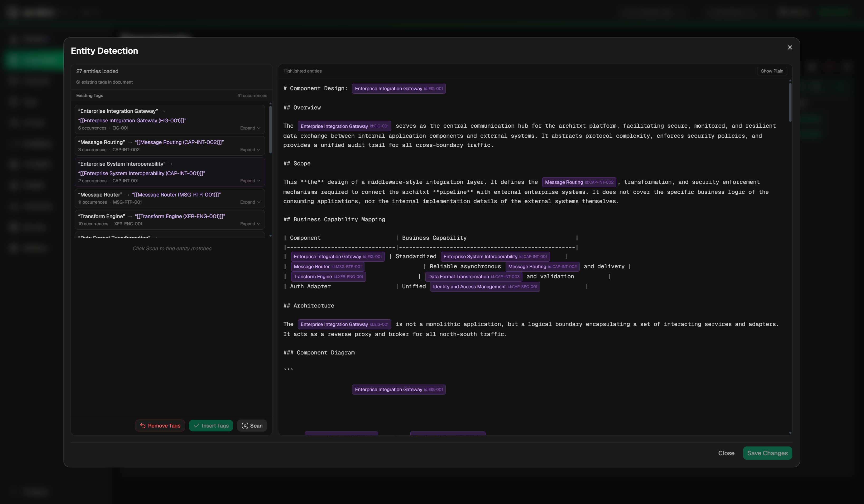864x504 pixels.
Task: Expand the Message Routing tag entry
Action: click(250, 150)
